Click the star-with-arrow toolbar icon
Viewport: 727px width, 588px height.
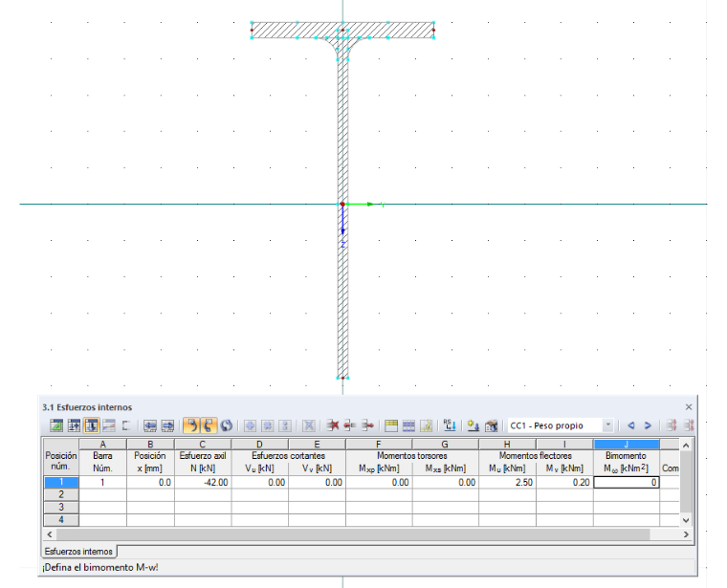coord(474,425)
